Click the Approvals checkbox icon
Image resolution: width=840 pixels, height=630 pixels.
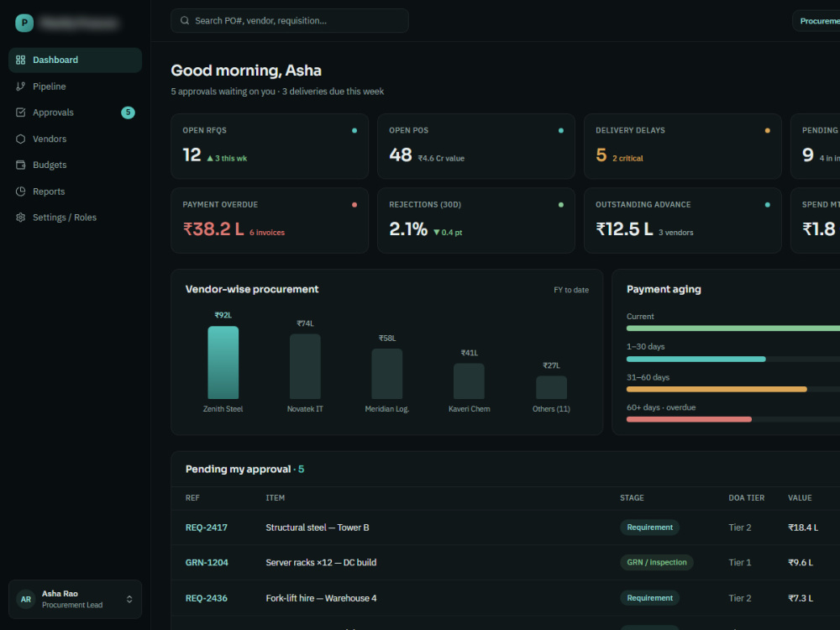20,113
